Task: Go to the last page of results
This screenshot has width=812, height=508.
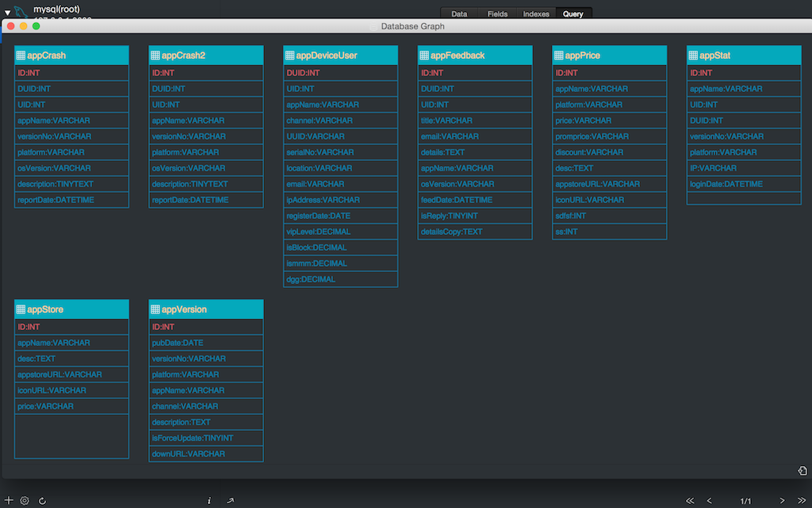Action: click(x=801, y=501)
